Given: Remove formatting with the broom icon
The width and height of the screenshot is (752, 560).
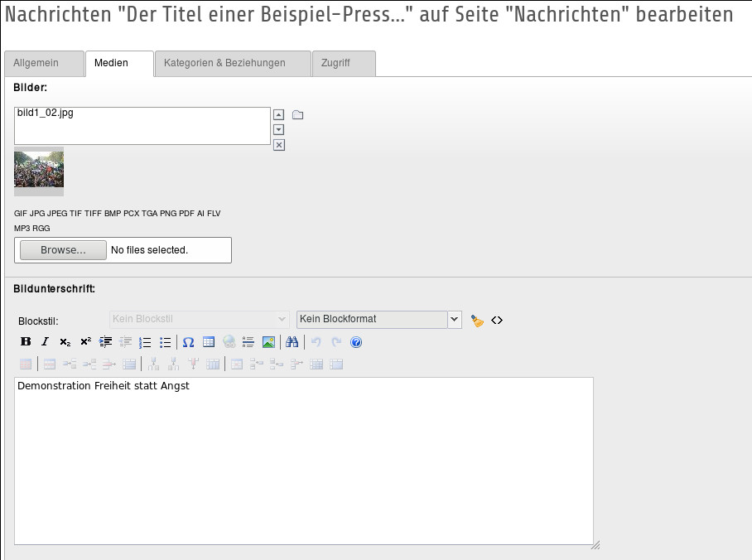Looking at the screenshot, I should [477, 321].
